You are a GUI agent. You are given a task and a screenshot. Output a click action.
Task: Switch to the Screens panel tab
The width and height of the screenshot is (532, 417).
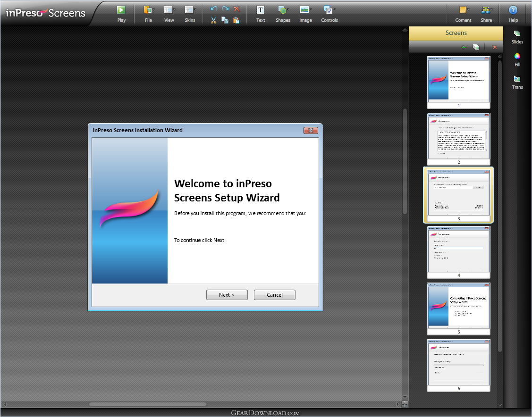pos(456,33)
